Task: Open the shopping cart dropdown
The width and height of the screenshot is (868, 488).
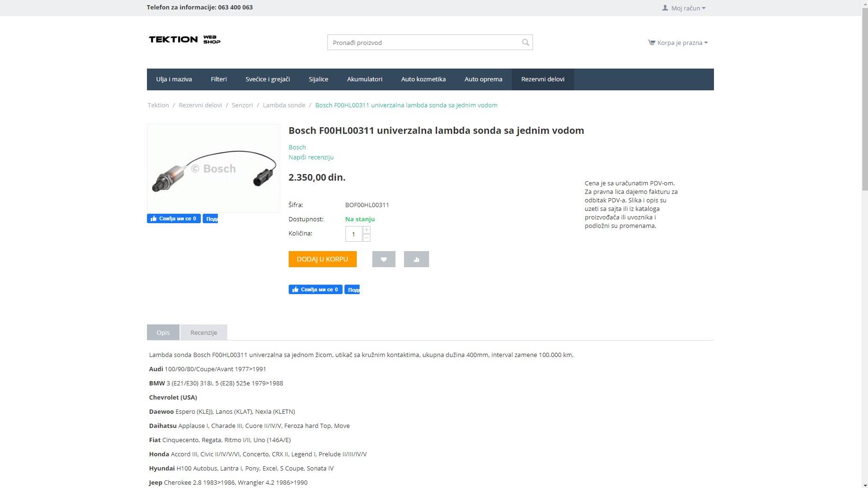Action: click(678, 43)
